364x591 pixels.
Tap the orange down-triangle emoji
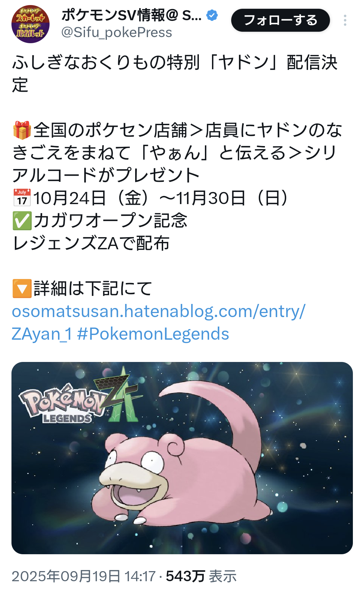22,288
